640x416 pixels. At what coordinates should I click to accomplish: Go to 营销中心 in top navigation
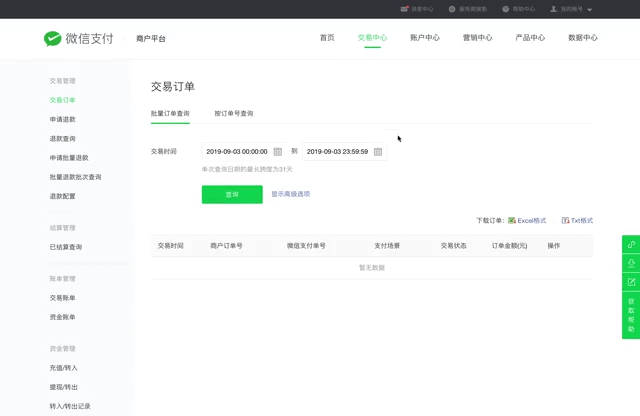(x=477, y=38)
